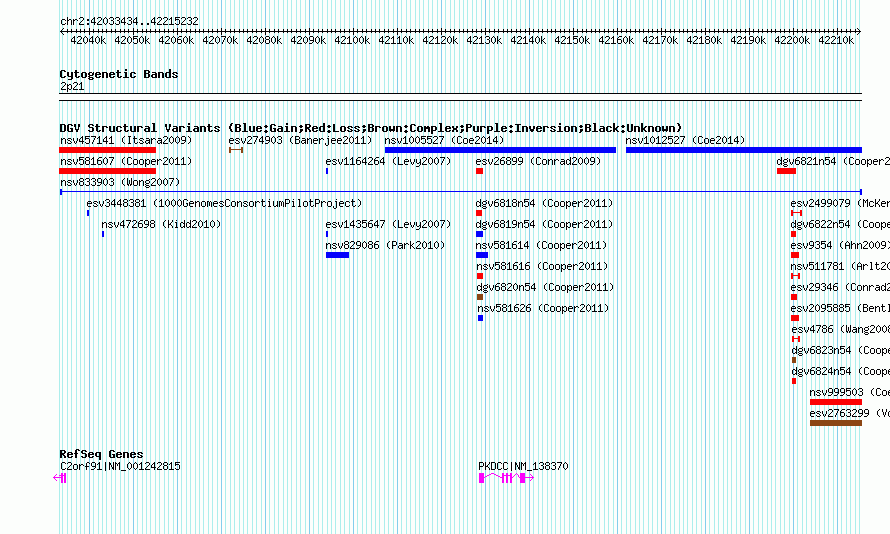
Task: Open esv1435647 (Levy2007) label
Action: 388,224
